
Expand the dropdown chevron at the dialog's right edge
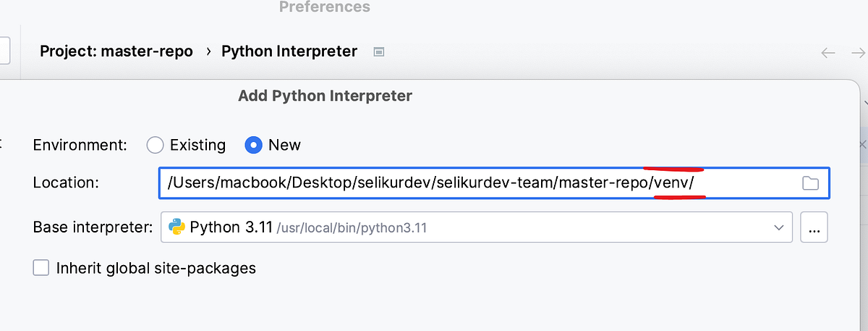[865, 104]
